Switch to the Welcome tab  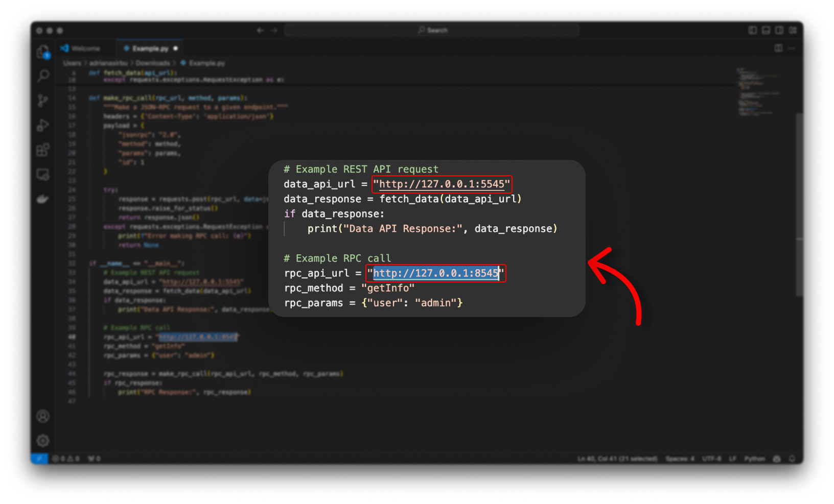pyautogui.click(x=85, y=49)
